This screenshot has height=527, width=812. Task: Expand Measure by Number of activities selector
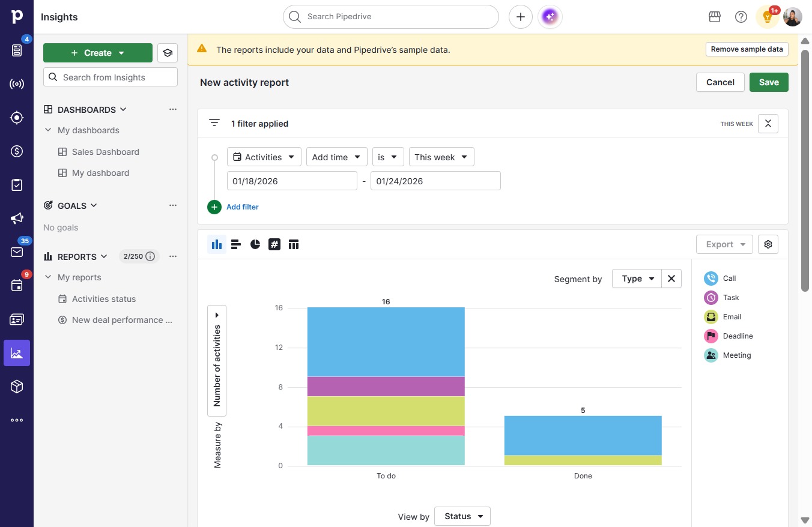coord(217,361)
